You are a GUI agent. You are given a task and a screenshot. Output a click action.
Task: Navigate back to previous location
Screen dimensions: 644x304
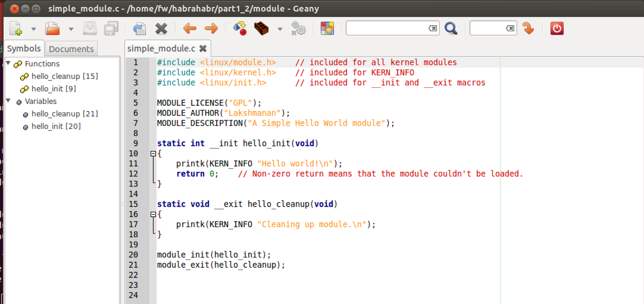click(190, 29)
